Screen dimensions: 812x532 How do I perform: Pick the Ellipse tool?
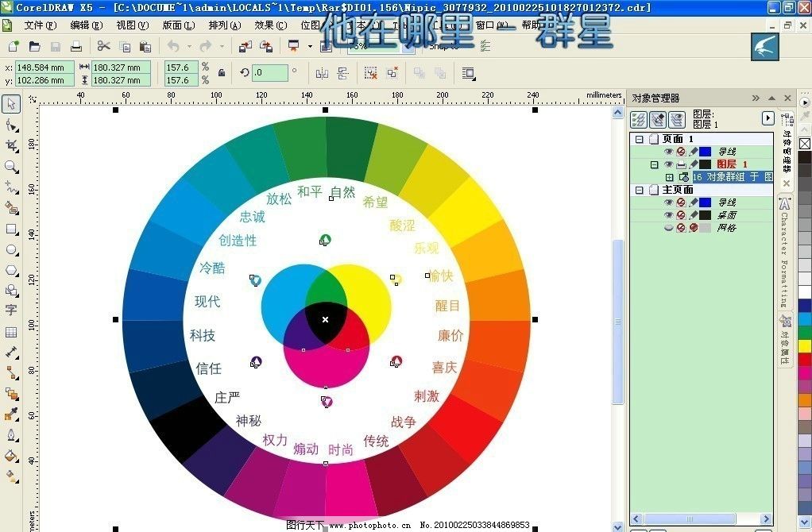[x=11, y=249]
